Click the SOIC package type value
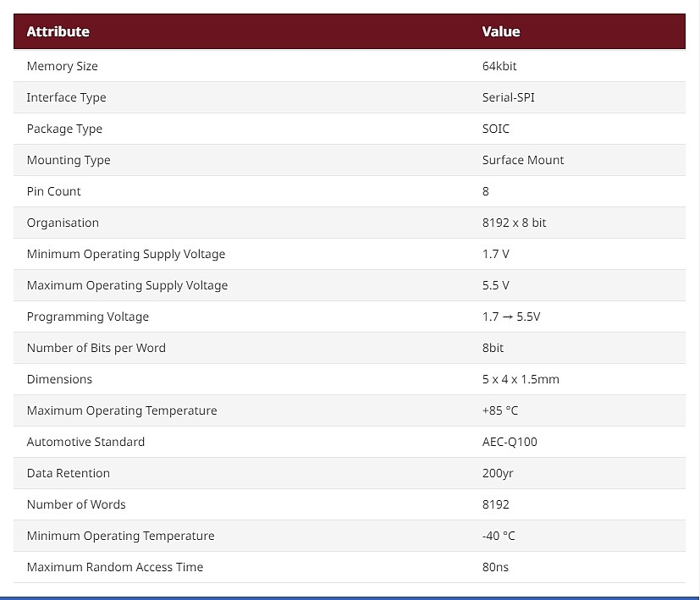This screenshot has width=700, height=600. (495, 129)
